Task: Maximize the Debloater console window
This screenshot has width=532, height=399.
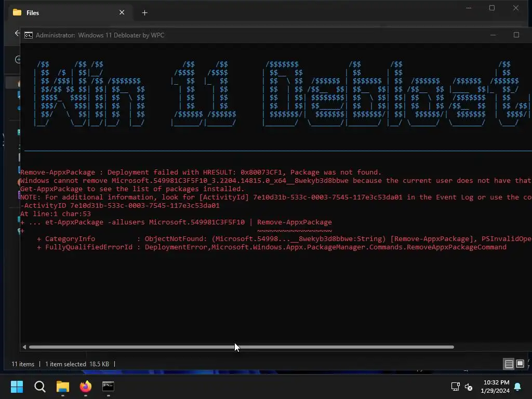Action: coord(516,35)
